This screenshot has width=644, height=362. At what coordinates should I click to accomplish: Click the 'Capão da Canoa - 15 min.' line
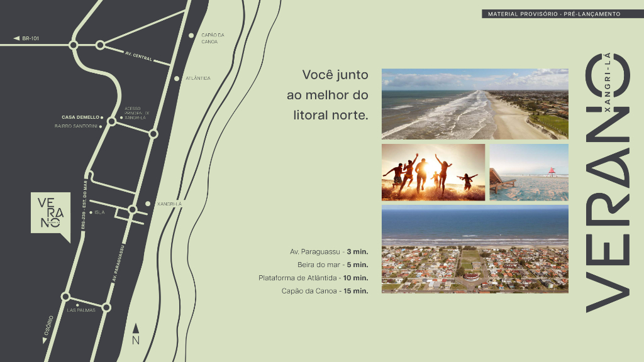pyautogui.click(x=325, y=291)
